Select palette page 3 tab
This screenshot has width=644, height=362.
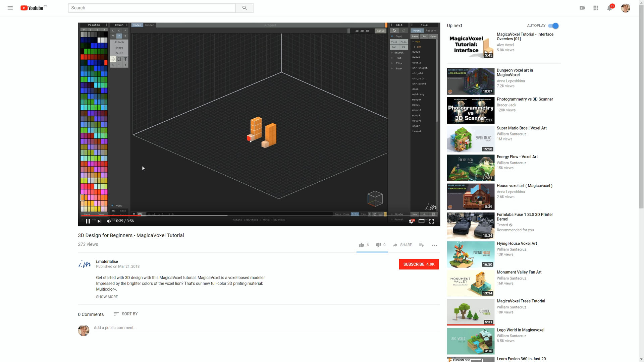point(104,29)
